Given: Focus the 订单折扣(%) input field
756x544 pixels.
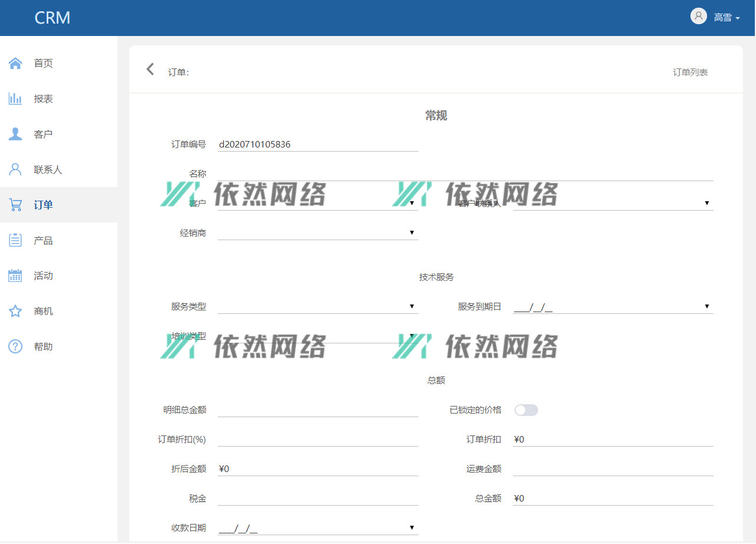Looking at the screenshot, I should (x=318, y=439).
